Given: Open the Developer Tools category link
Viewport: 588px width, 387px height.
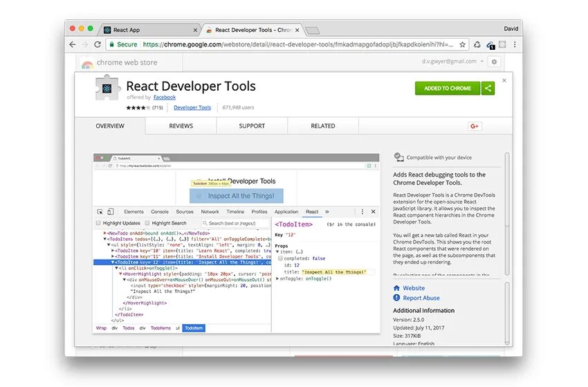Looking at the screenshot, I should point(192,107).
